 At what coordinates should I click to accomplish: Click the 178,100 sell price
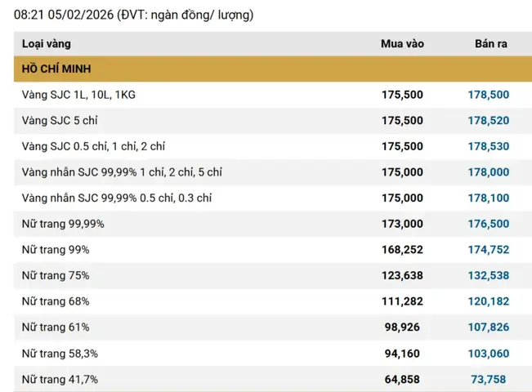pyautogui.click(x=489, y=198)
